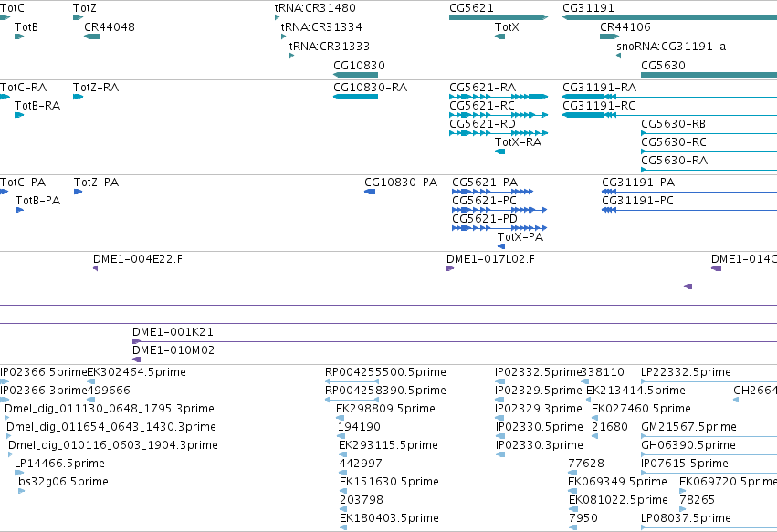Select tRNA:CR31480 feature label

pos(315,8)
